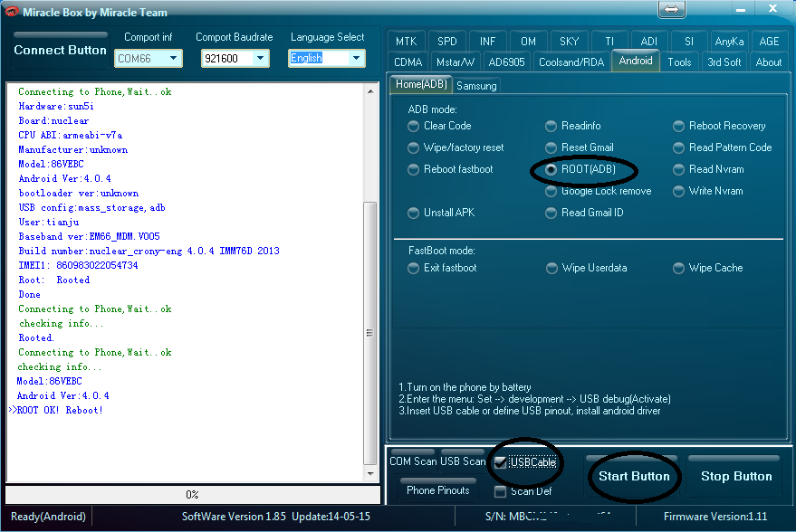Click the double-arrow resize icon in title bar
796x532 pixels.
pyautogui.click(x=671, y=9)
